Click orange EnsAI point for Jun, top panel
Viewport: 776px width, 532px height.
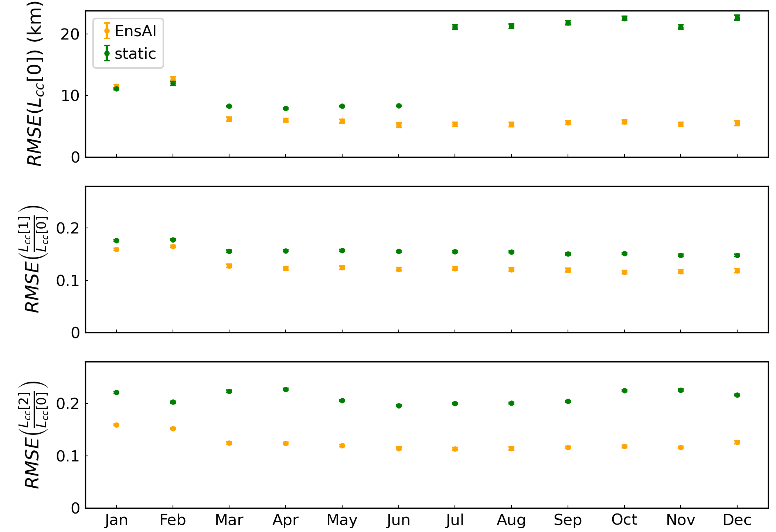(x=399, y=125)
